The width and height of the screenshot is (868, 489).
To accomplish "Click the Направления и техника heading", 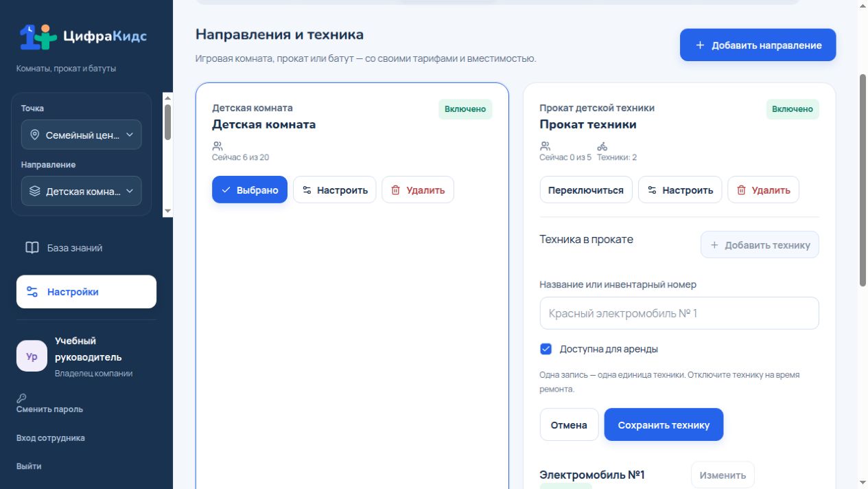I will (x=280, y=34).
